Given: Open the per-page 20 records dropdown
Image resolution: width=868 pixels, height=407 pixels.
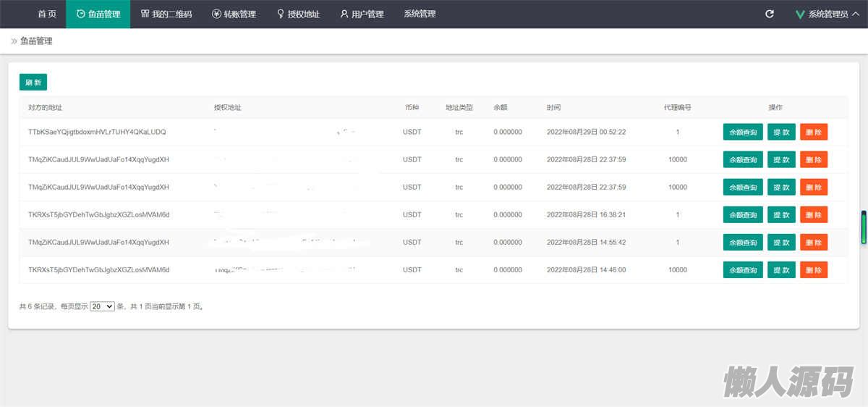Looking at the screenshot, I should pos(102,306).
